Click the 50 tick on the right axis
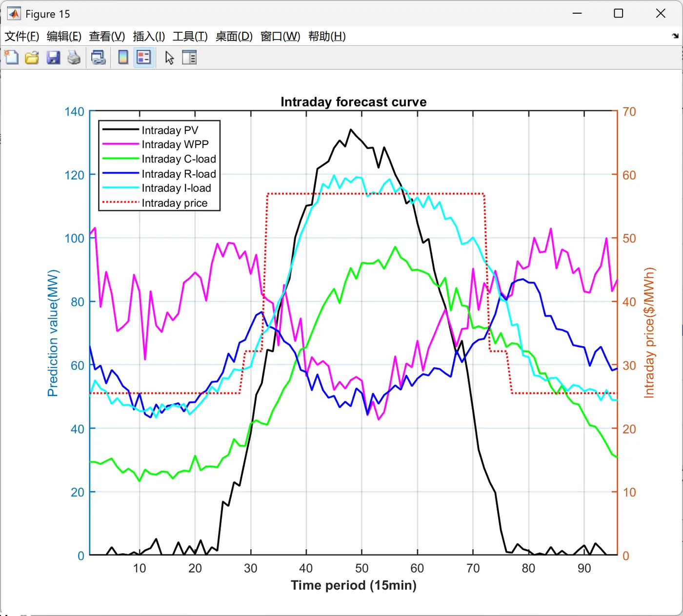Image resolution: width=683 pixels, height=616 pixels. click(x=629, y=239)
